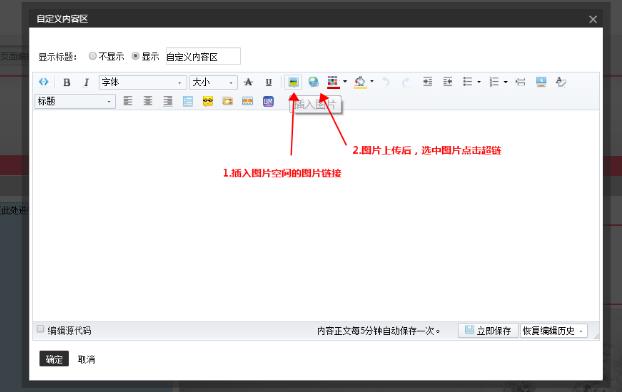
Task: Expand the 标题 heading style dropdown
Action: pyautogui.click(x=75, y=101)
